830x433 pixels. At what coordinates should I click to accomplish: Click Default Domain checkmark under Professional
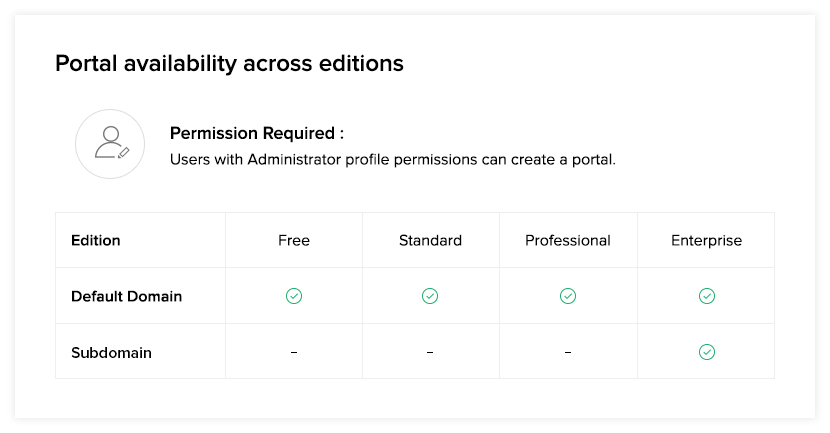(568, 296)
